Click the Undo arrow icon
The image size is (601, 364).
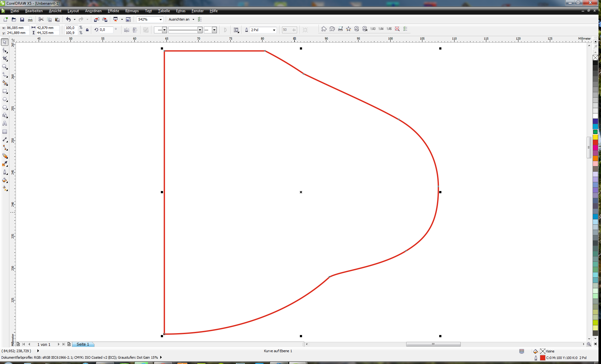68,19
